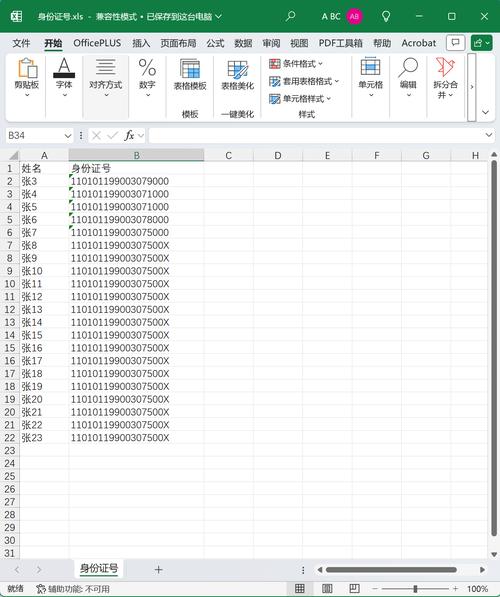This screenshot has width=500, height=597.
Task: Open the Data (数据) tab
Action: 243,43
